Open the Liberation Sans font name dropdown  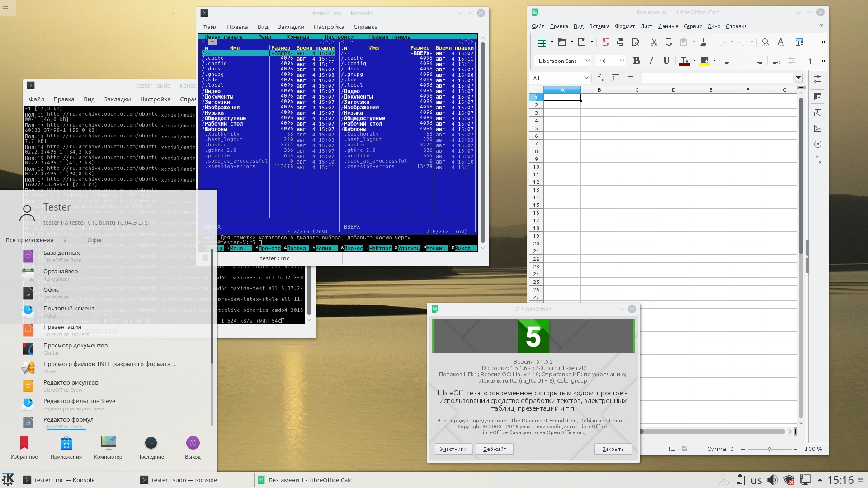click(x=587, y=61)
